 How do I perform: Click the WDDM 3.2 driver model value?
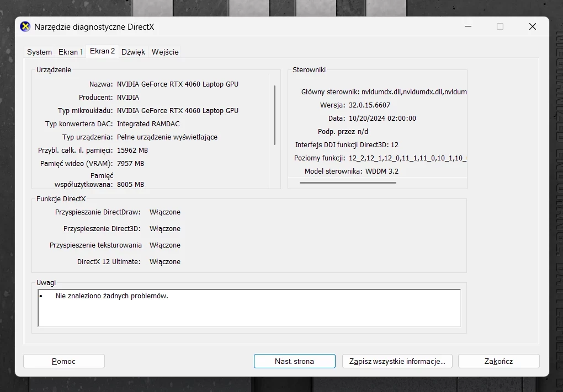[x=382, y=172]
